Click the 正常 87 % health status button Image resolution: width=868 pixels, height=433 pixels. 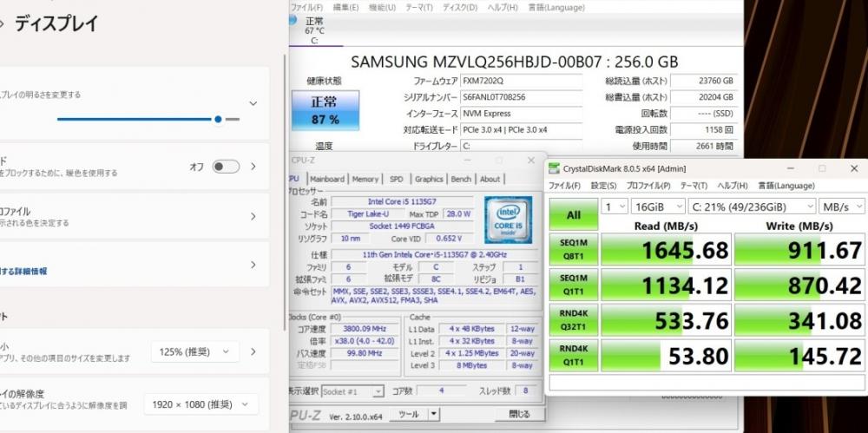coord(325,110)
